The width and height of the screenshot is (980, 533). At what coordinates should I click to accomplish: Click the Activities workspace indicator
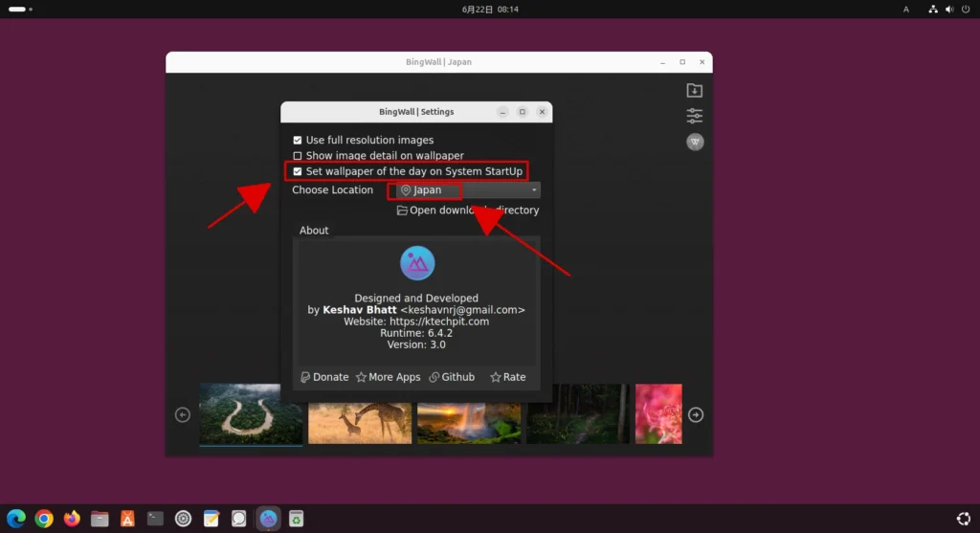pos(20,10)
